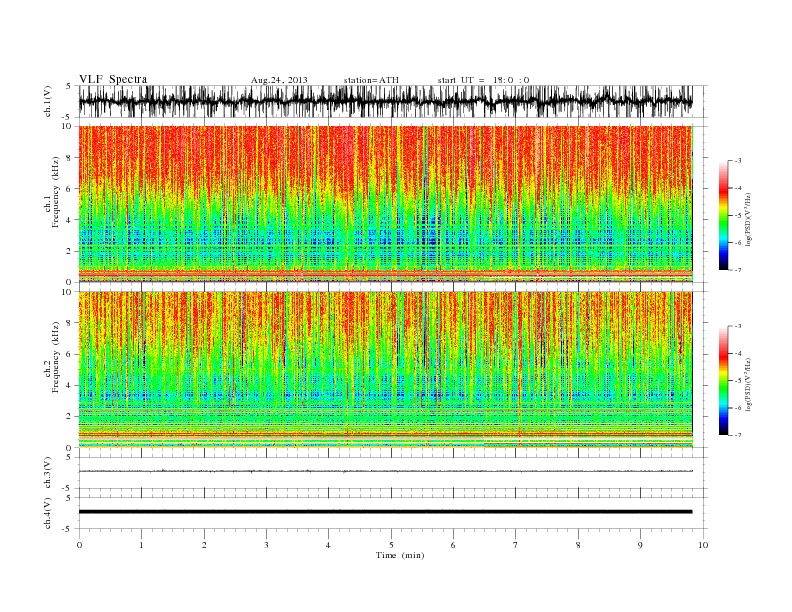The width and height of the screenshot is (792, 612).
Task: Click the time axis tick label '3'
Action: click(266, 545)
